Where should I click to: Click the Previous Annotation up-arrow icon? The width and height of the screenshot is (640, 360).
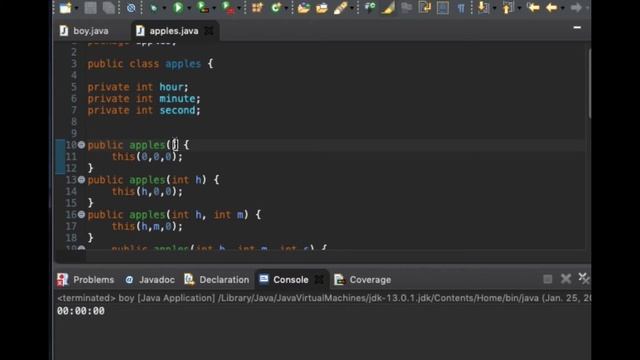point(508,7)
